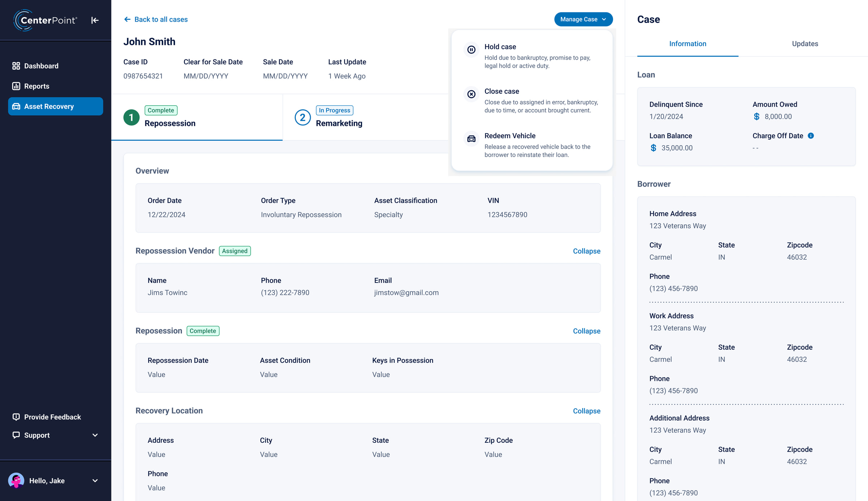
Task: Click the CenterPoint logo
Action: (x=45, y=20)
